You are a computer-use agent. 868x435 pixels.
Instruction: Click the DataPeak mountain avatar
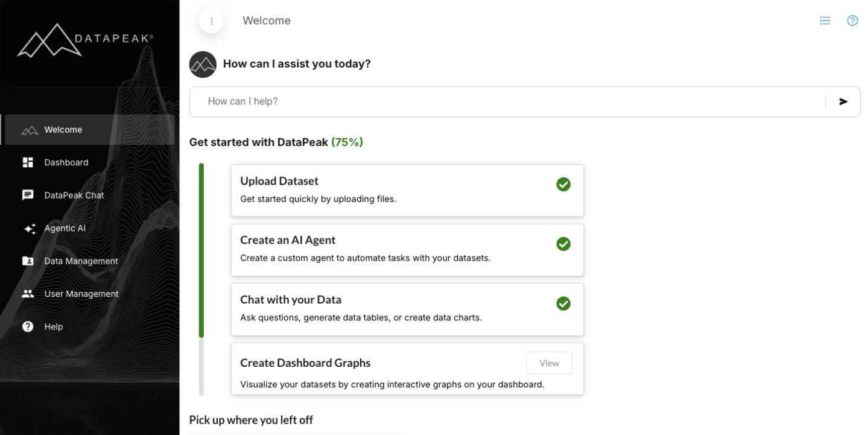tap(203, 64)
